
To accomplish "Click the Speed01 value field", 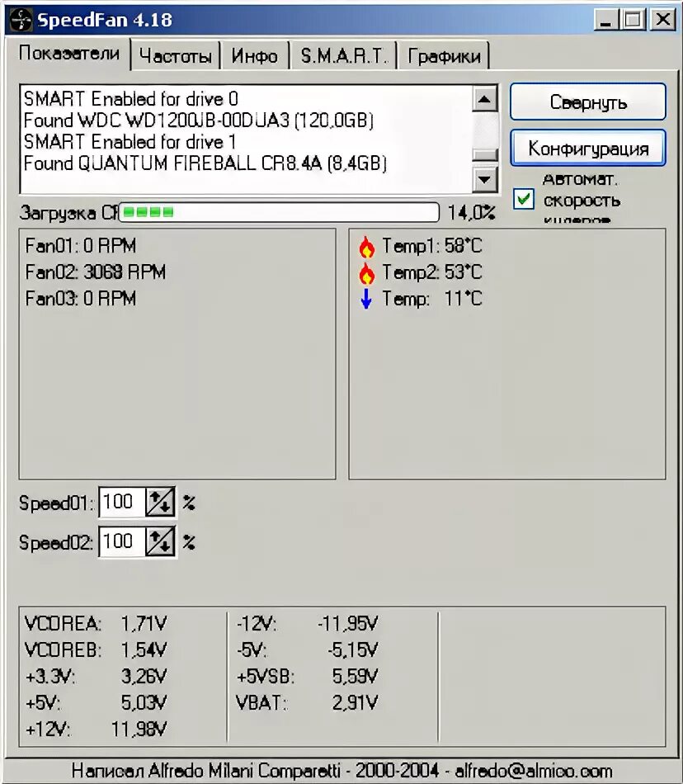I will [123, 502].
